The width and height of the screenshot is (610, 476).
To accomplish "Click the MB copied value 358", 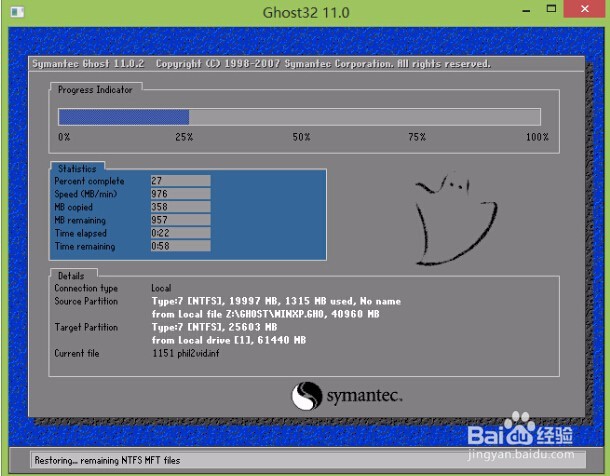I will [181, 206].
